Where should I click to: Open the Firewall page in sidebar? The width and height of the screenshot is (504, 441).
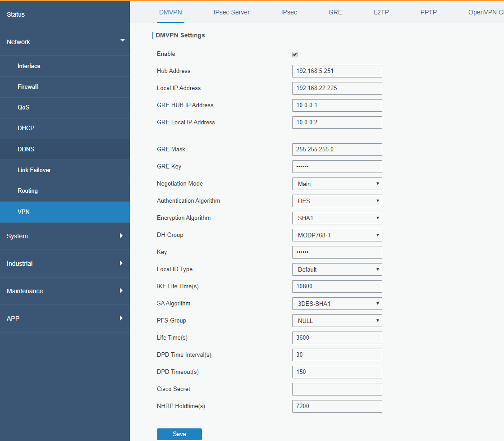click(x=28, y=86)
